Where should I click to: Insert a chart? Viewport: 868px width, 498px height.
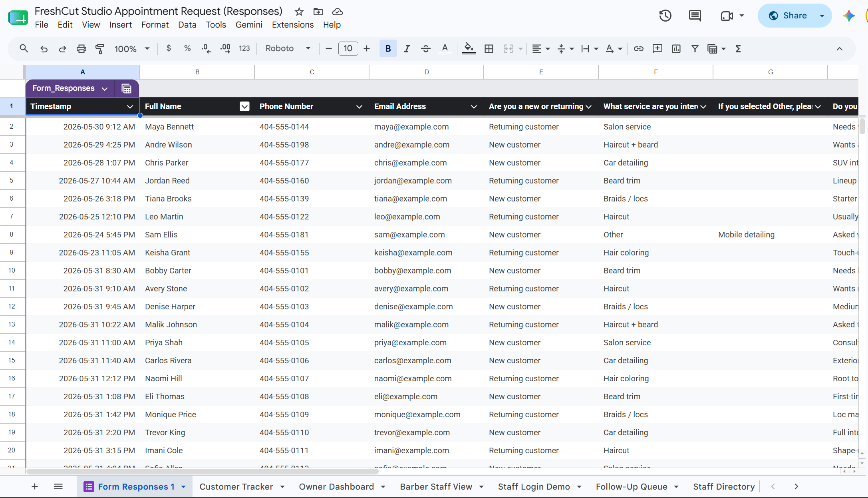(676, 49)
